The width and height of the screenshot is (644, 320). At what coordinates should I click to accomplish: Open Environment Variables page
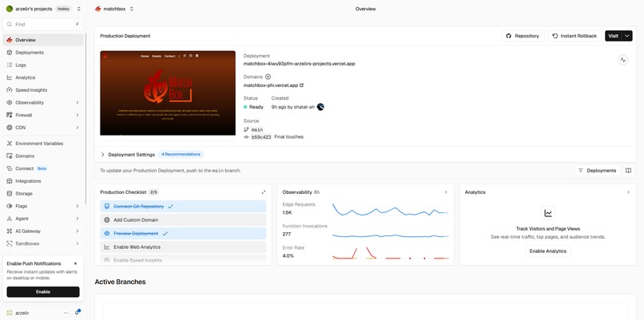coord(43,144)
